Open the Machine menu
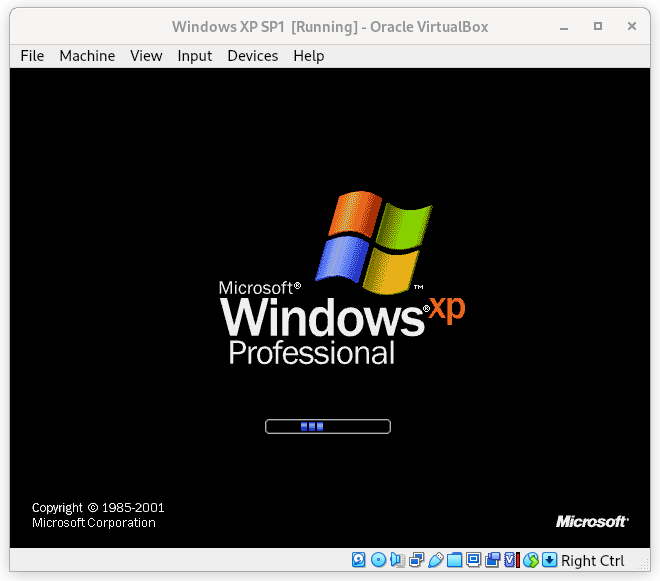The image size is (660, 581). click(x=87, y=56)
